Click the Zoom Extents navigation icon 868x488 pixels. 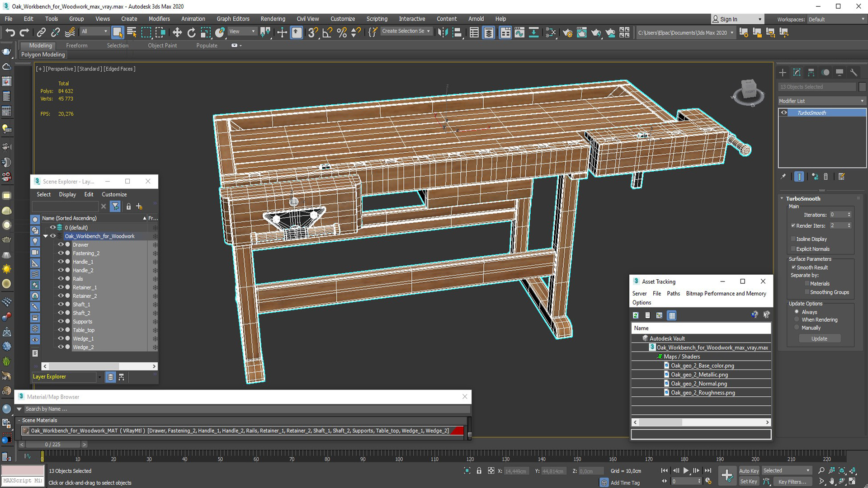[x=842, y=471]
